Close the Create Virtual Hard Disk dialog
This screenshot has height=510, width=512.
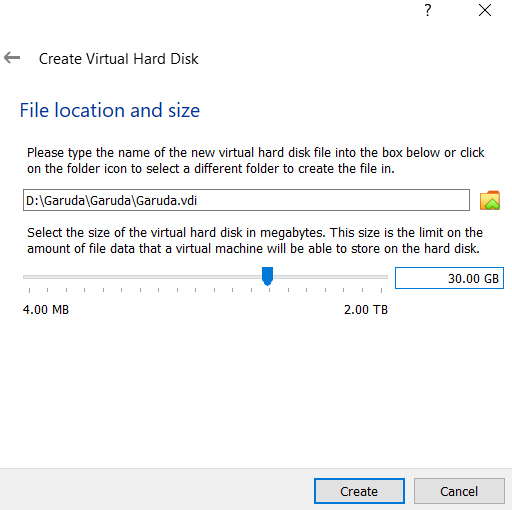pos(485,10)
